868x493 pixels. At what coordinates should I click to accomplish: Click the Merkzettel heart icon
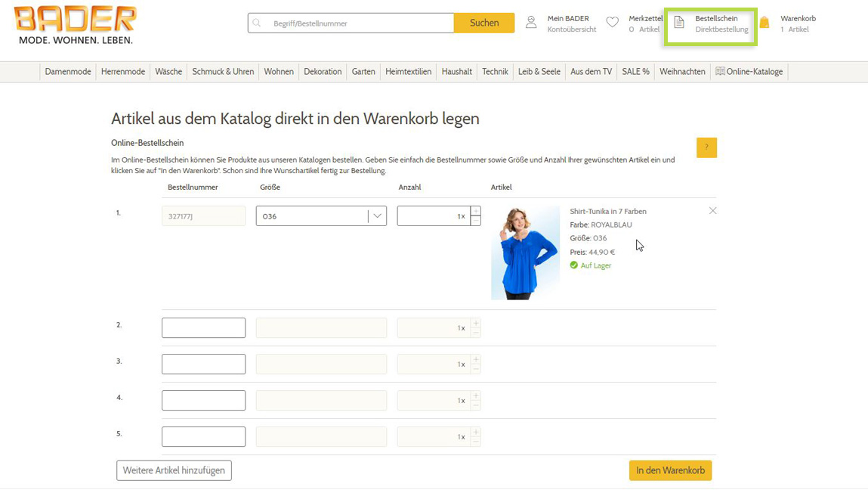pos(612,23)
